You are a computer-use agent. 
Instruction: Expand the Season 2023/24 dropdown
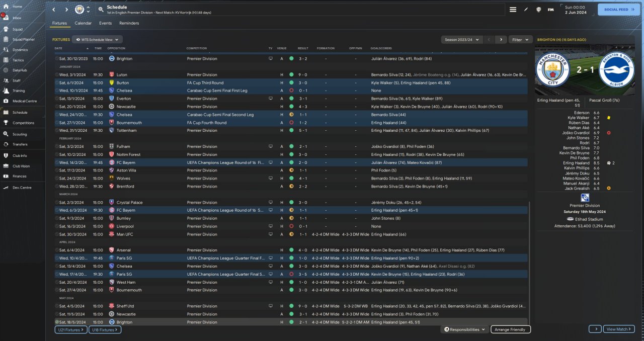tap(461, 39)
